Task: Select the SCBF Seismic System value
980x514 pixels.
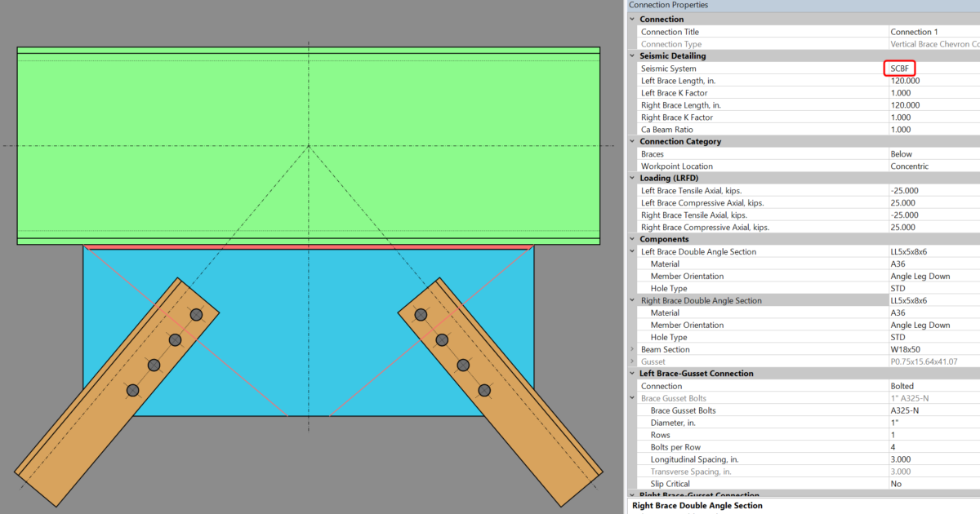Action: (x=900, y=69)
